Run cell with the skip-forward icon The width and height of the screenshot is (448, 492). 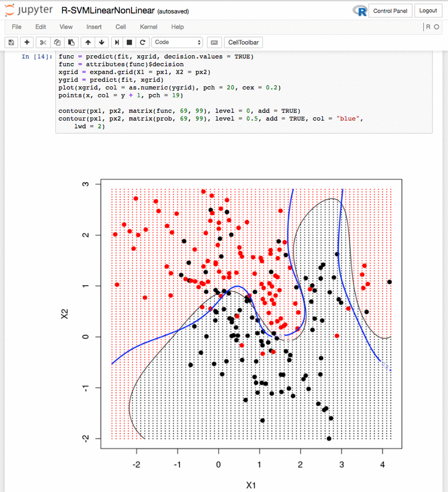[117, 42]
